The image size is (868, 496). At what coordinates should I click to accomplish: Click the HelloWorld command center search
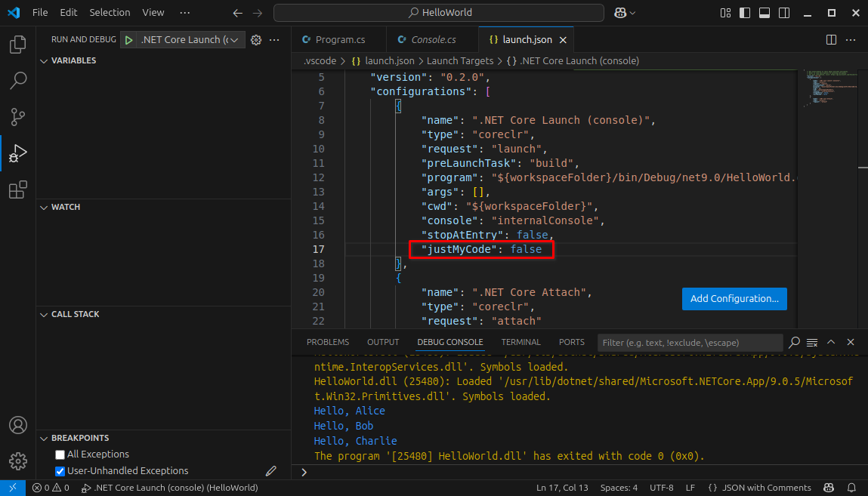click(x=439, y=13)
